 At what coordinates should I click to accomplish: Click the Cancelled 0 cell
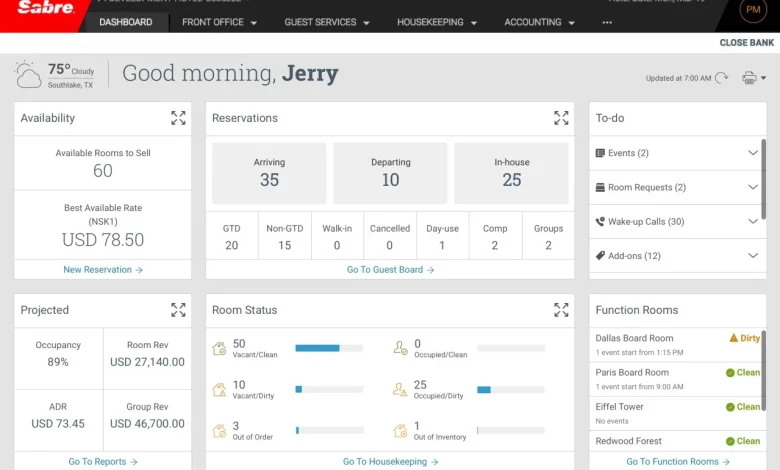390,236
